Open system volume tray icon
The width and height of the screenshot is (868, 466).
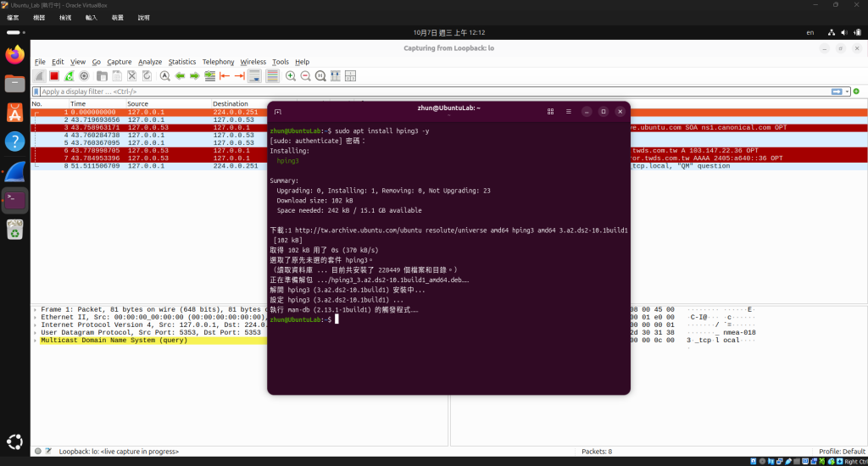click(843, 33)
